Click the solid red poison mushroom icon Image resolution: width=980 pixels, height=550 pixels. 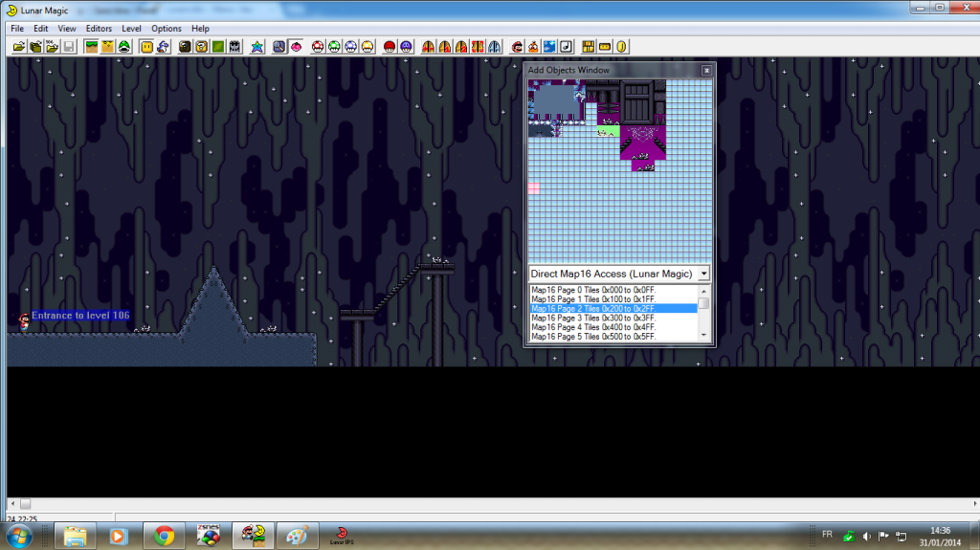(x=390, y=47)
